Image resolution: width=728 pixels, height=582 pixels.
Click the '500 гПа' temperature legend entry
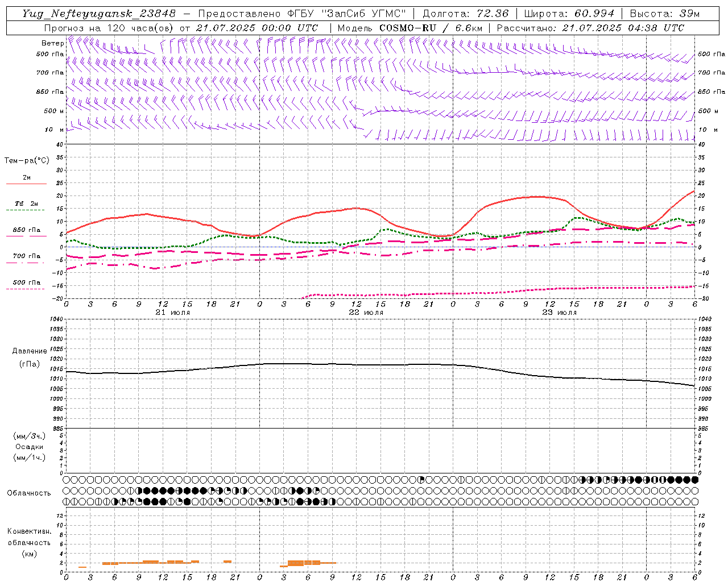27,282
